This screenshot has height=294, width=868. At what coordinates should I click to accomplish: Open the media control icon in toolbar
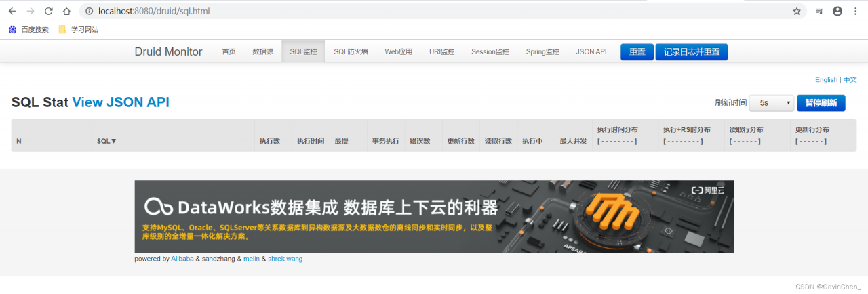point(819,12)
